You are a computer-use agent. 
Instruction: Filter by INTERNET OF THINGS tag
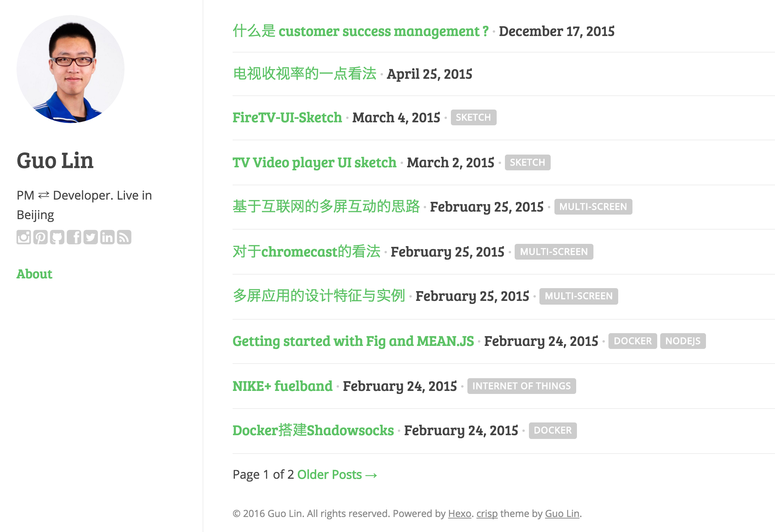click(x=521, y=386)
